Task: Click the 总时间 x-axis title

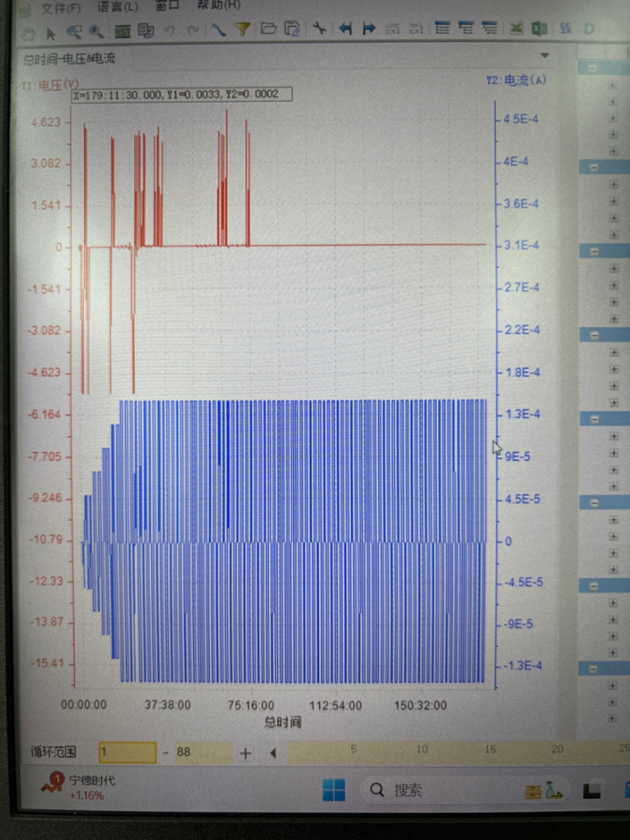Action: coord(283,722)
